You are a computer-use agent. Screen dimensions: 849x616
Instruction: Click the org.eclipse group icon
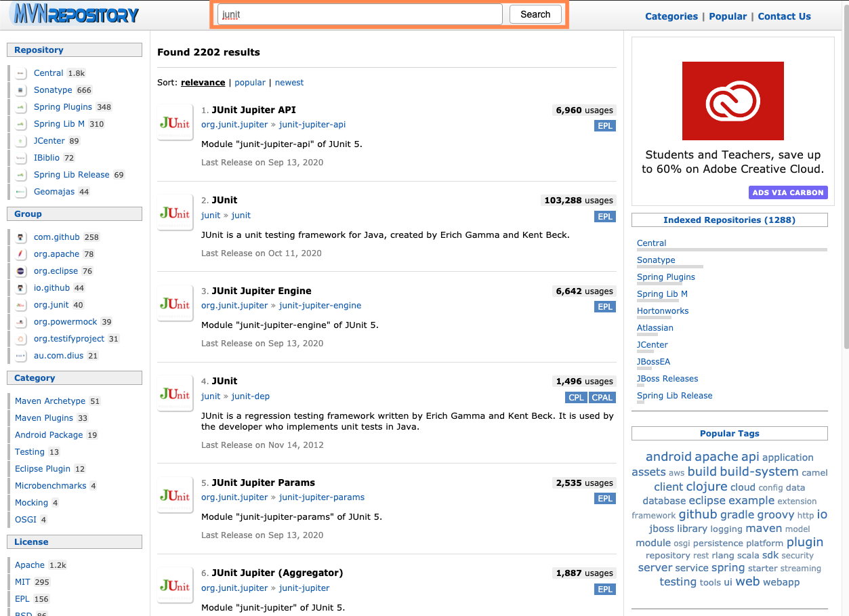pos(20,271)
